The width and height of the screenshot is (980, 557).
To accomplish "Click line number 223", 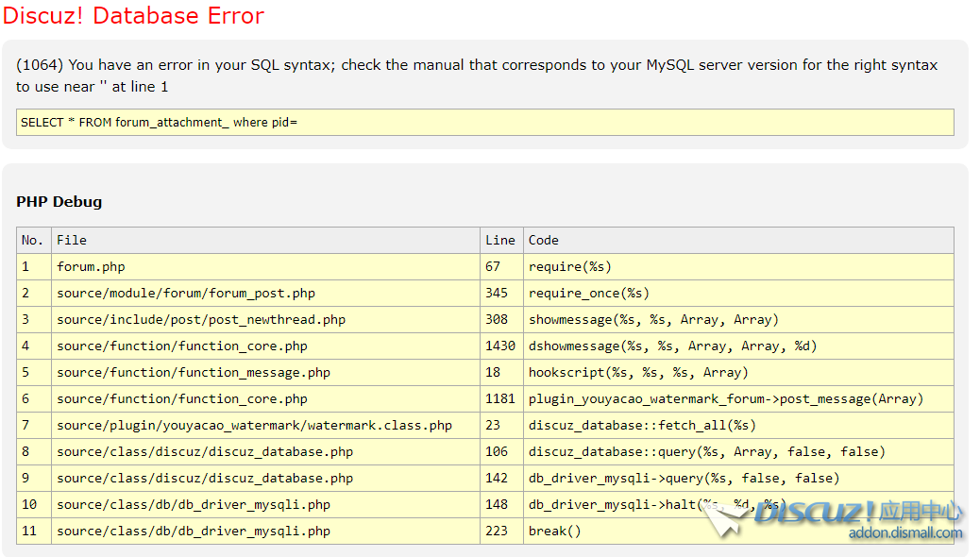I will [502, 531].
